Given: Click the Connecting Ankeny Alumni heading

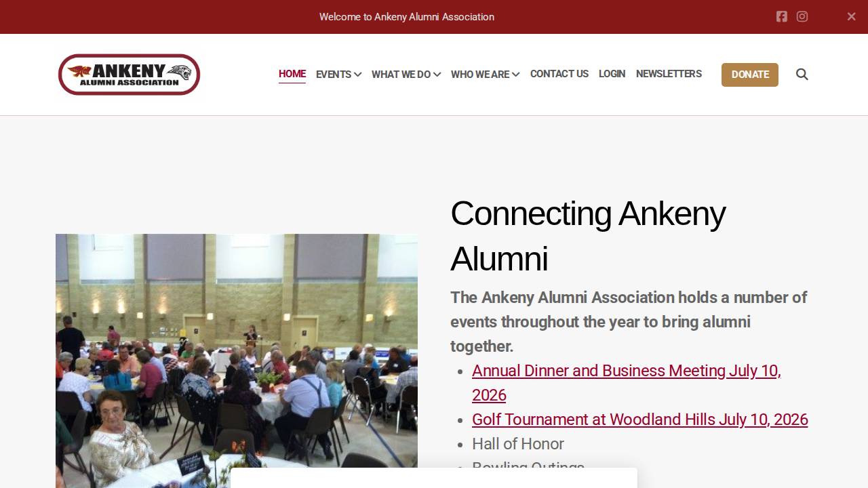Looking at the screenshot, I should coord(587,235).
